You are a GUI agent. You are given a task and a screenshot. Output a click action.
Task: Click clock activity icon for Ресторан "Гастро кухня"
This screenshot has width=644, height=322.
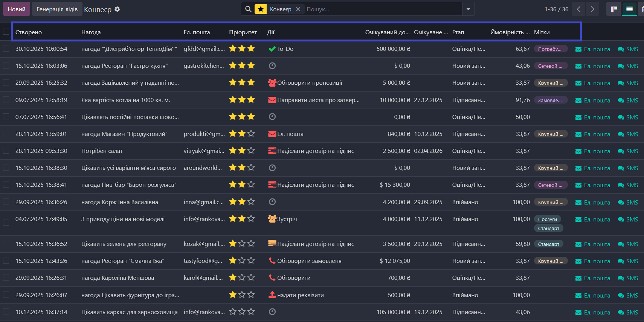(272, 66)
